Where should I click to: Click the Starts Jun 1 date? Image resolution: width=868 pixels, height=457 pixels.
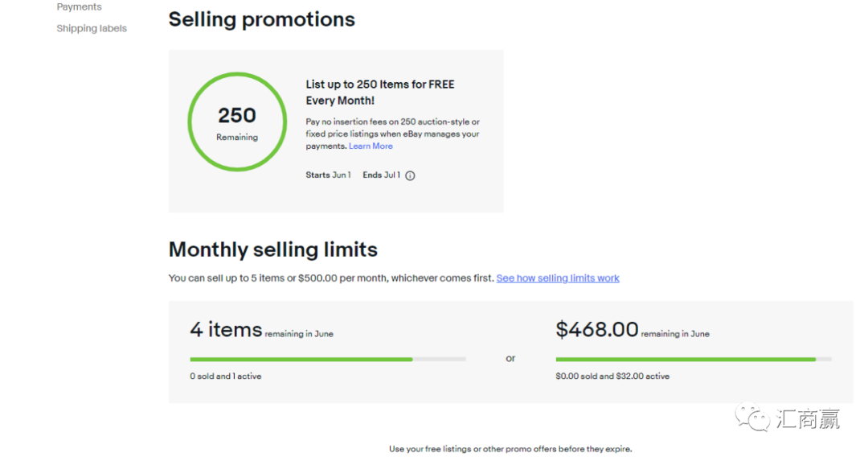point(328,175)
